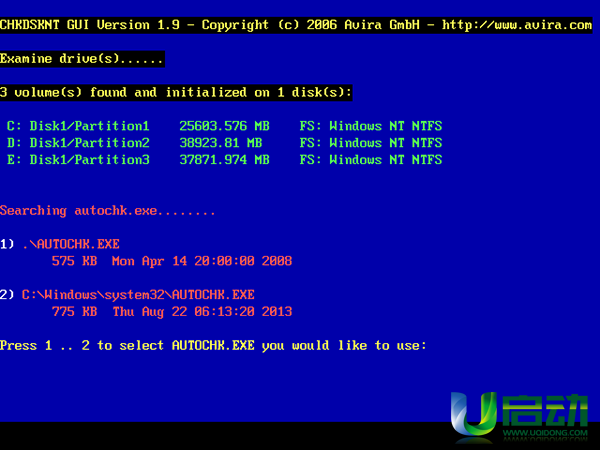
Task: Click the FS: Windows NT NTFS text for drive C
Action: 371,126
